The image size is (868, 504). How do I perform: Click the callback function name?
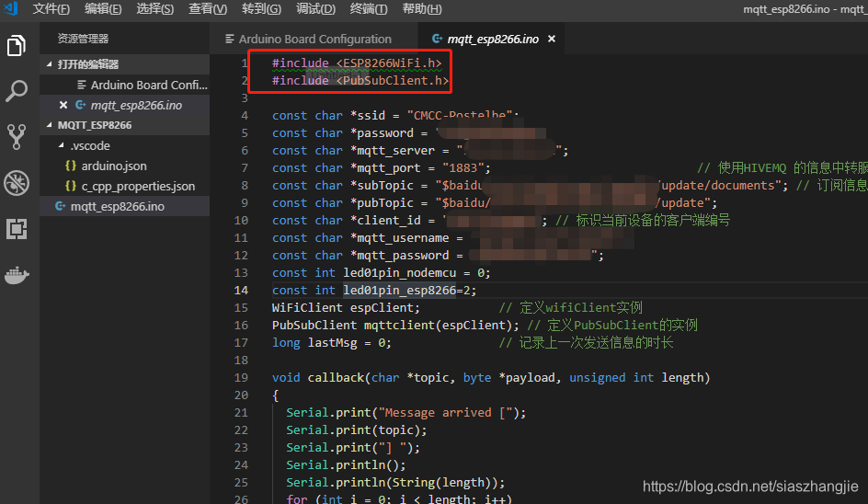336,378
